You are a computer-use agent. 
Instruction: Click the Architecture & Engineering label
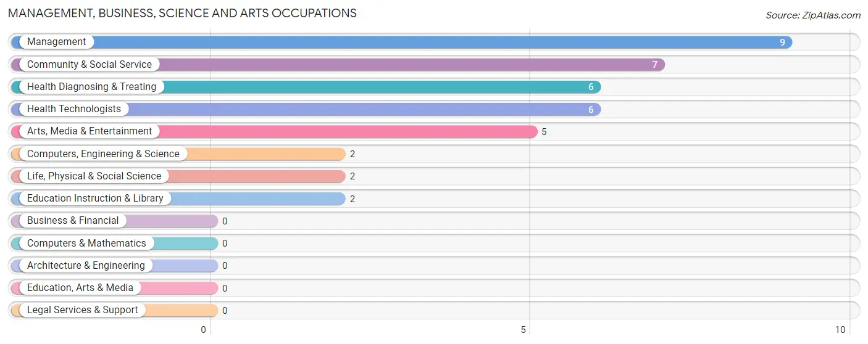tap(86, 265)
